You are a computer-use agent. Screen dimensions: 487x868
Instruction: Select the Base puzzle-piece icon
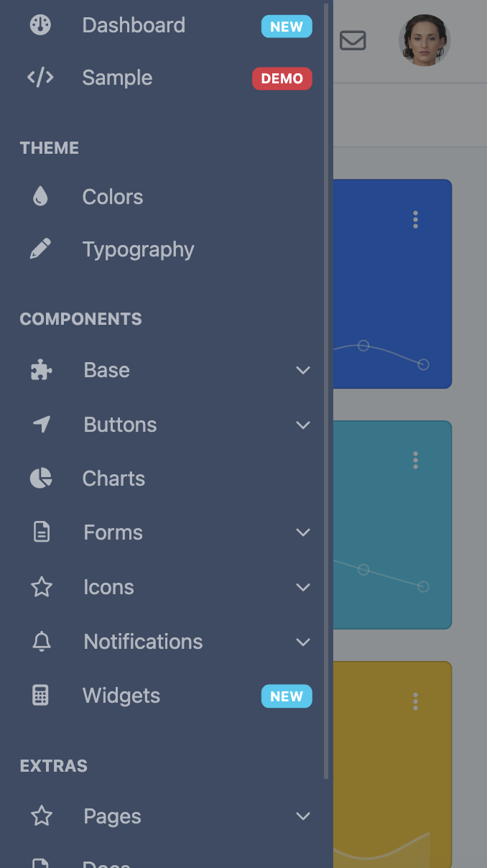pos(41,369)
